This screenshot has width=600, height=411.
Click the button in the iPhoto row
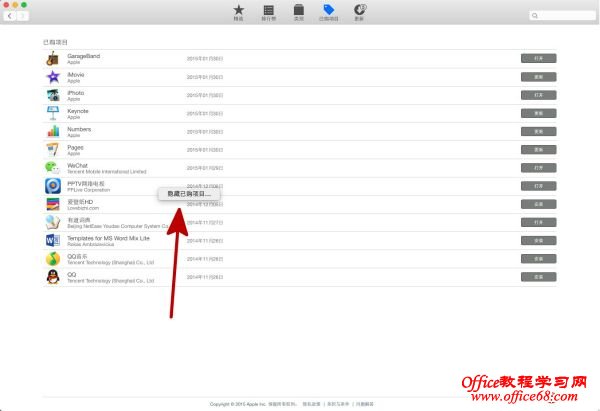click(538, 95)
